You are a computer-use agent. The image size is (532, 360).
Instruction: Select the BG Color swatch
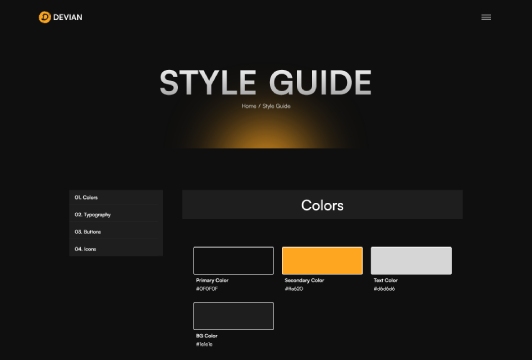(x=233, y=316)
